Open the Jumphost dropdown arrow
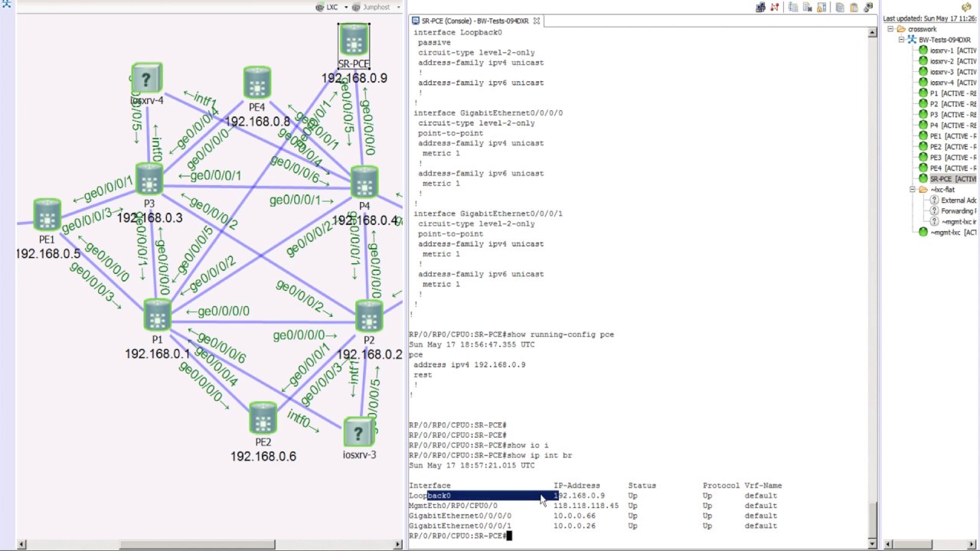Screen dimensions: 980x551 (x=397, y=8)
